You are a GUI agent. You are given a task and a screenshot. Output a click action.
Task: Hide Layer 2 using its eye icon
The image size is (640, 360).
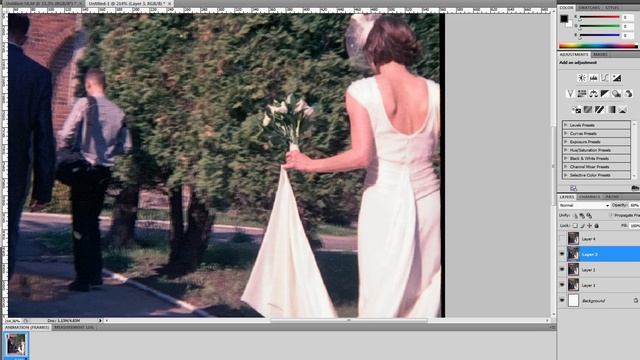[562, 269]
